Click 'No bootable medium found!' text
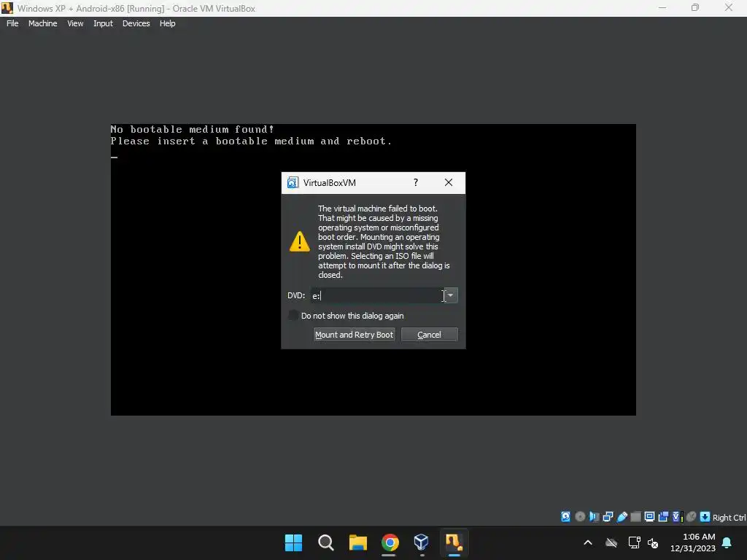 pyautogui.click(x=193, y=129)
